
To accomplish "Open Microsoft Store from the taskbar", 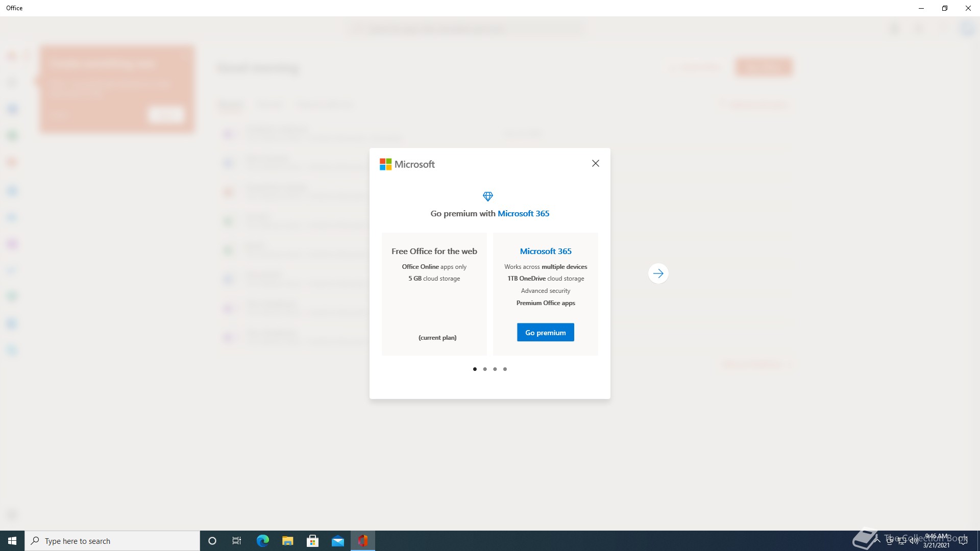I will tap(312, 541).
